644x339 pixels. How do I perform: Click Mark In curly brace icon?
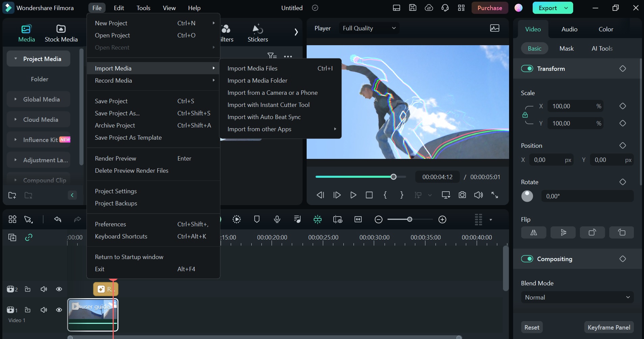[385, 195]
